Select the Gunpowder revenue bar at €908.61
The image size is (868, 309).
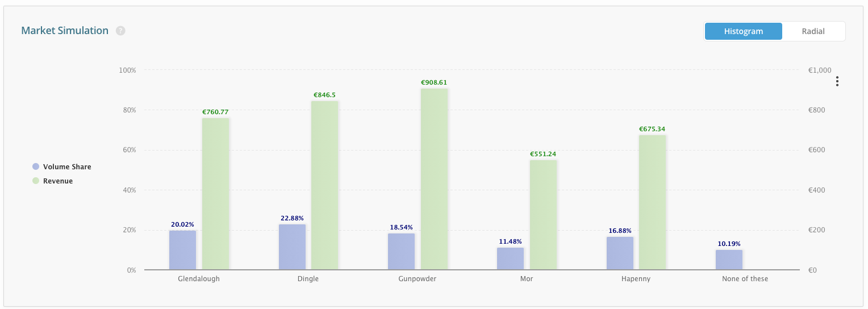tap(434, 179)
